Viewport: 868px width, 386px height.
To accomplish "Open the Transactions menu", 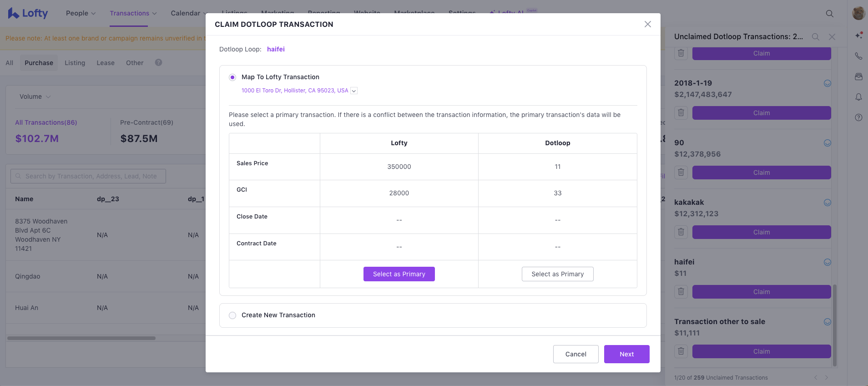I will (x=133, y=13).
